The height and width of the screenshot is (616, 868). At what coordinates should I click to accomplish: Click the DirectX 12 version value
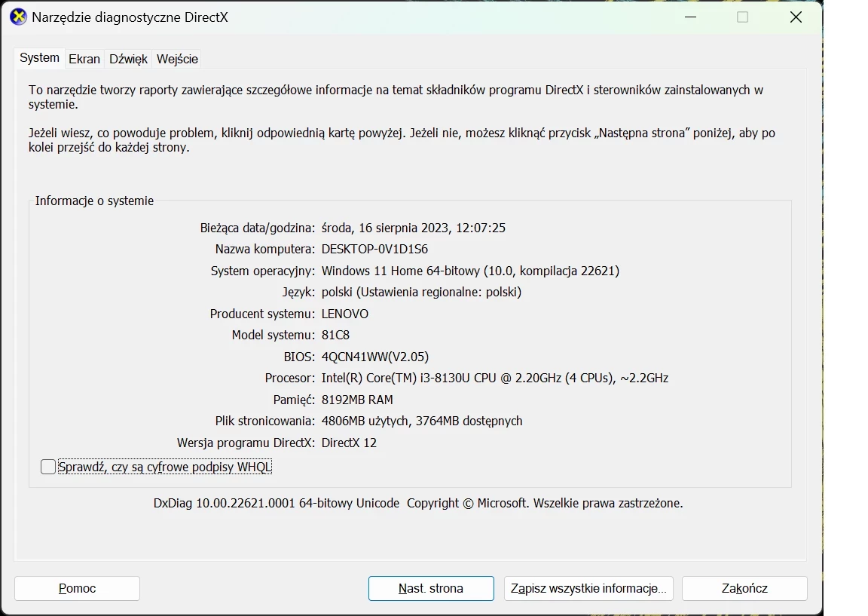tap(349, 443)
